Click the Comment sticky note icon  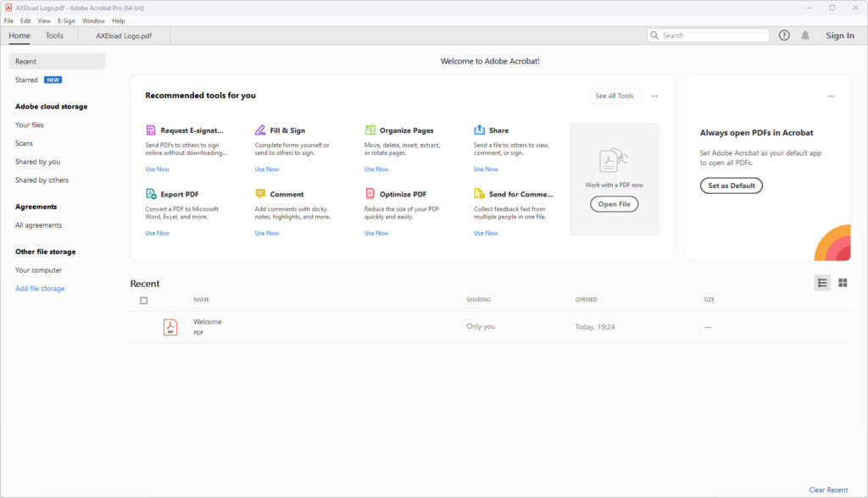pos(260,194)
